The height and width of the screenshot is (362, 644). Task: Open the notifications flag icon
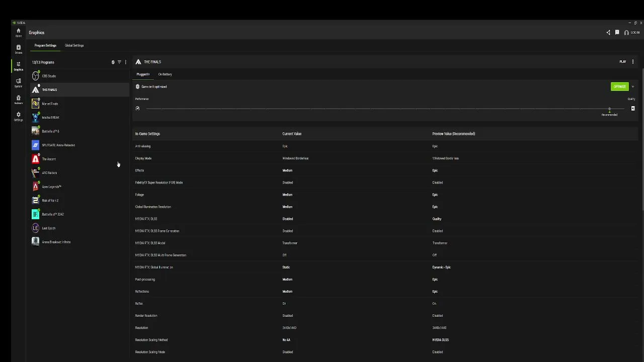pyautogui.click(x=617, y=33)
